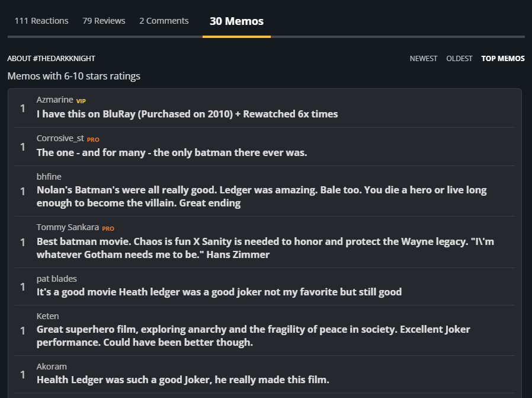The width and height of the screenshot is (532, 398).
Task: Switch to the 79 Reviews tab
Action: coord(104,21)
